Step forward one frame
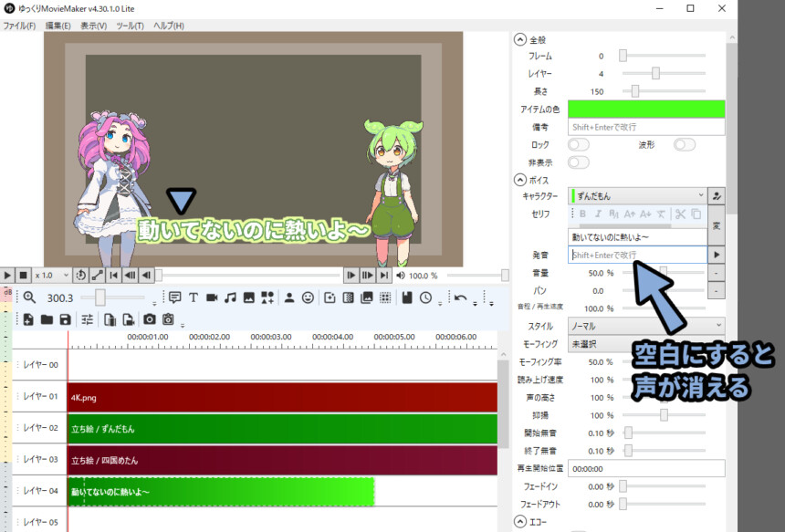 [351, 276]
